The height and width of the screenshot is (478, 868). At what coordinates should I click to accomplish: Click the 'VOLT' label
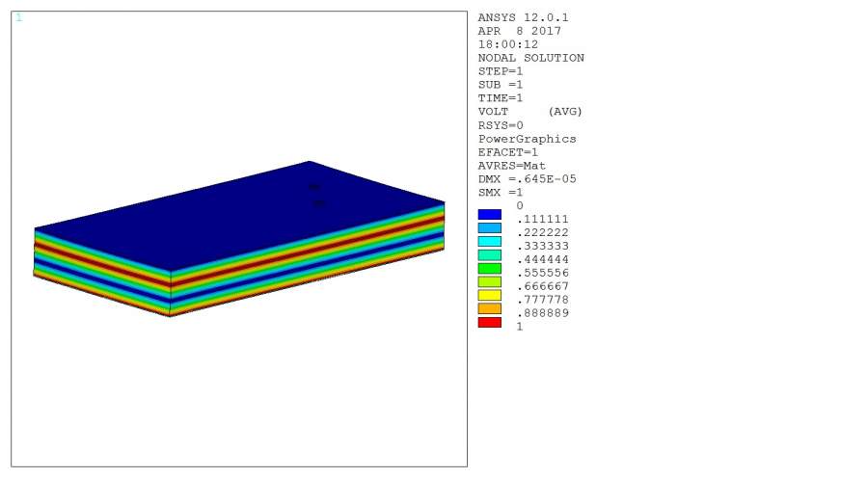pos(493,111)
